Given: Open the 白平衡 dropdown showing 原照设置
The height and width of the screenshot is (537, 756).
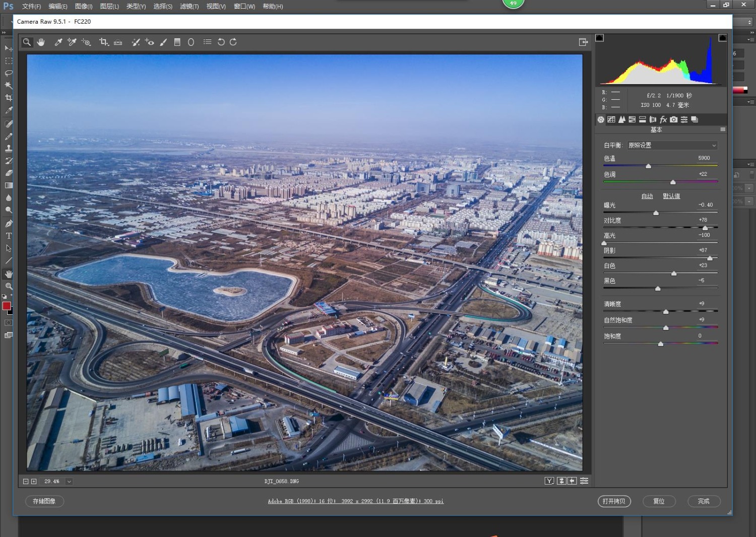Looking at the screenshot, I should click(x=672, y=145).
